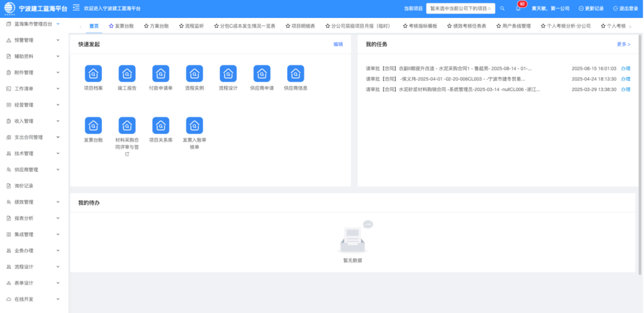Click 退出登录 to log out
This screenshot has width=644, height=313.
[626, 8]
